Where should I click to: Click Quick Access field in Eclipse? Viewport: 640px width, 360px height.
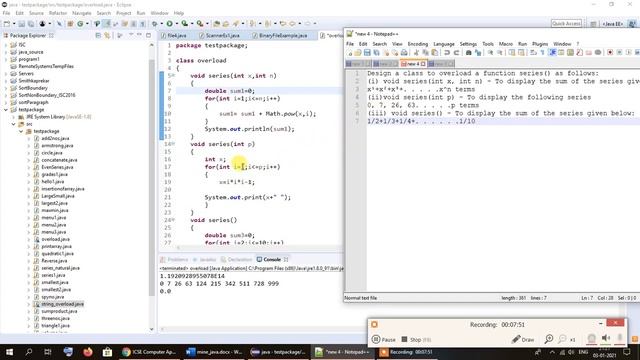point(566,24)
